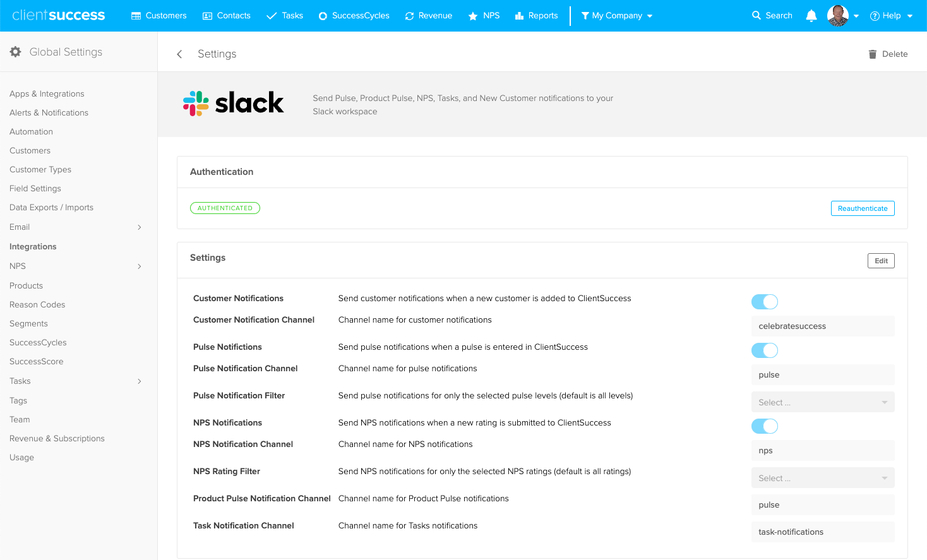Screen dimensions: 927x560
Task: Open Tags in sidebar
Action: click(x=18, y=400)
